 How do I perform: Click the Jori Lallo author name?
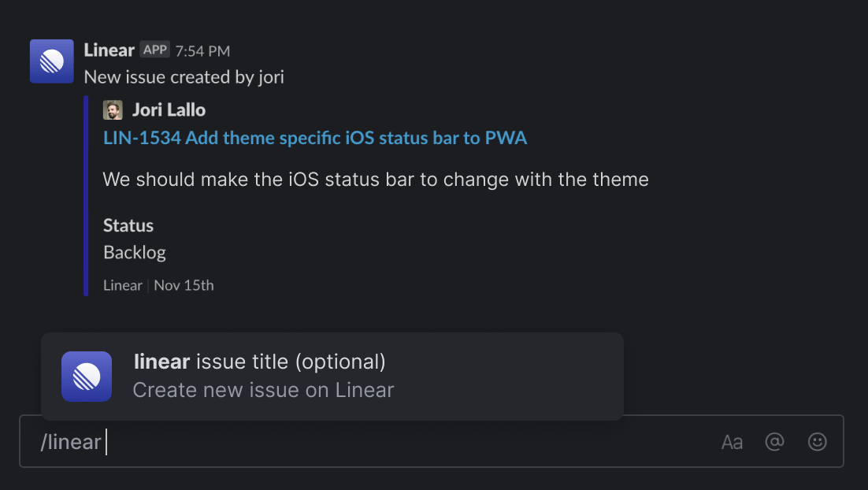169,110
